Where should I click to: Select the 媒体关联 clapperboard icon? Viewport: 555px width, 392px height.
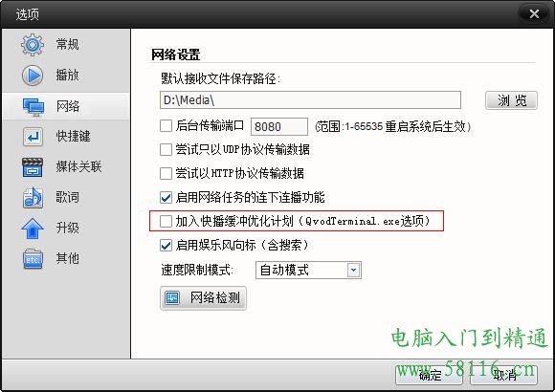tap(33, 167)
